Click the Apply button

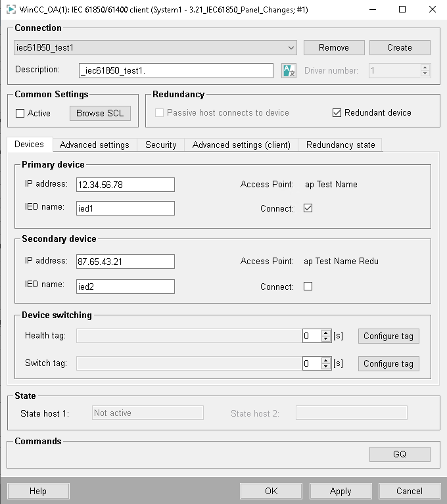[341, 491]
